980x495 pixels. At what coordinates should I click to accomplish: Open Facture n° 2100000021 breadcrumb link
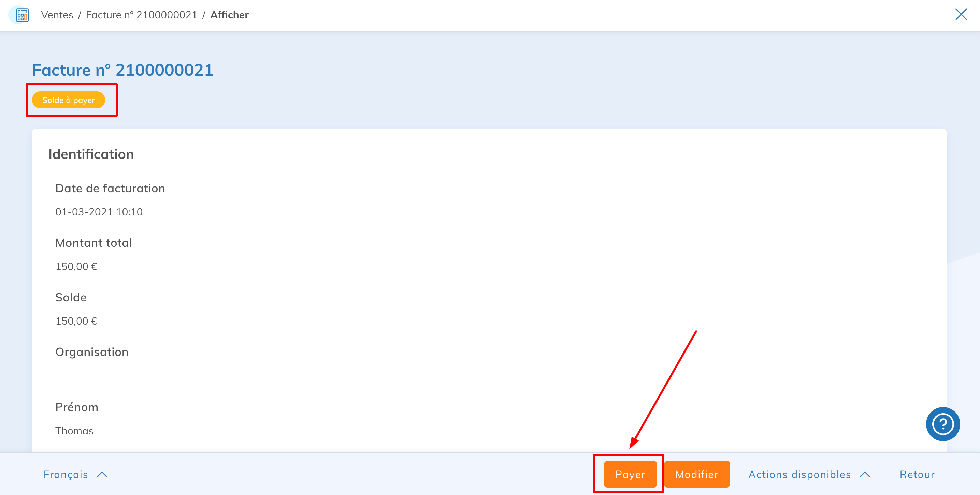(x=142, y=15)
